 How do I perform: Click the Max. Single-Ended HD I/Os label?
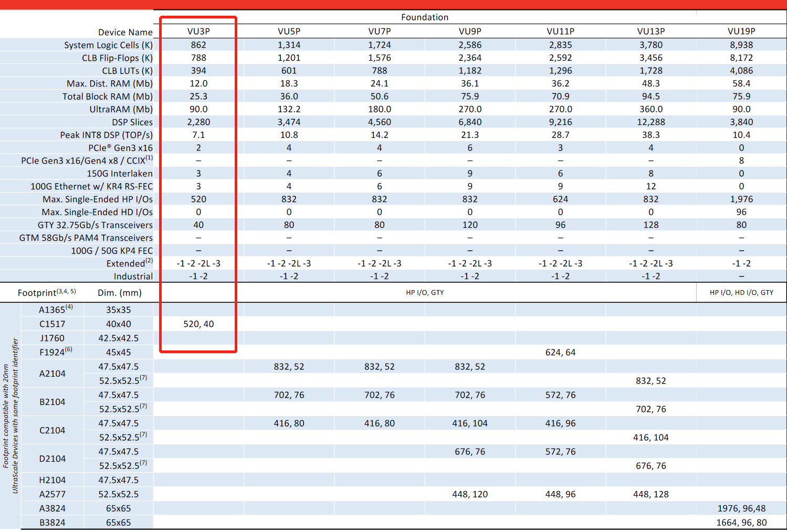coord(97,212)
